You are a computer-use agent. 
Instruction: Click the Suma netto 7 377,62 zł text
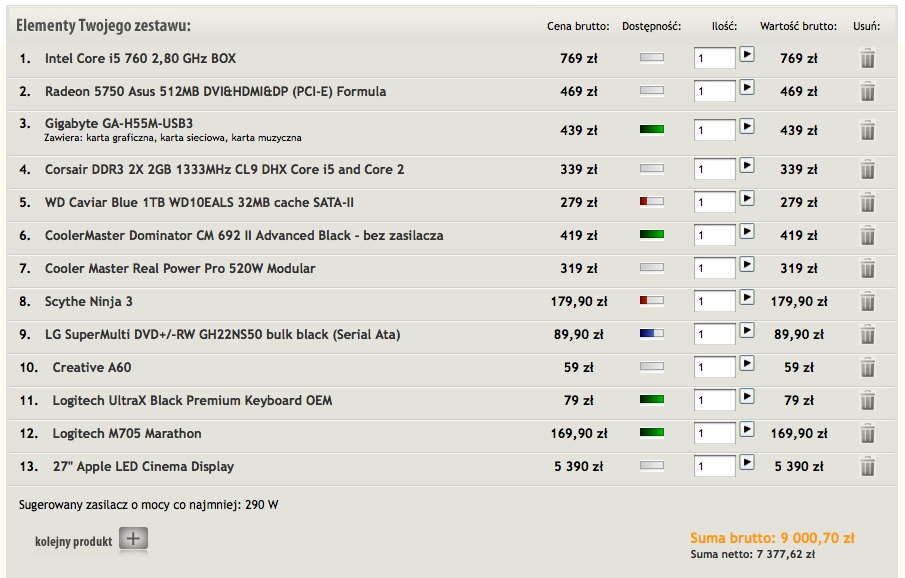click(x=753, y=554)
